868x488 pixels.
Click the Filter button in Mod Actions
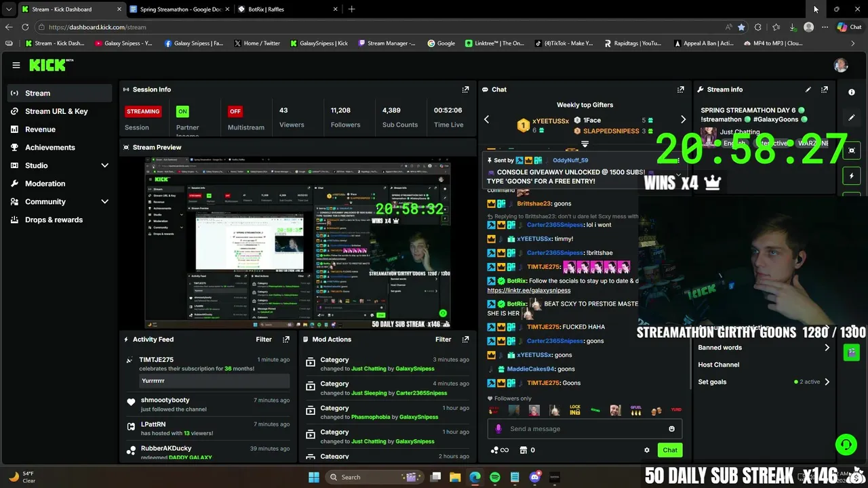coord(443,340)
